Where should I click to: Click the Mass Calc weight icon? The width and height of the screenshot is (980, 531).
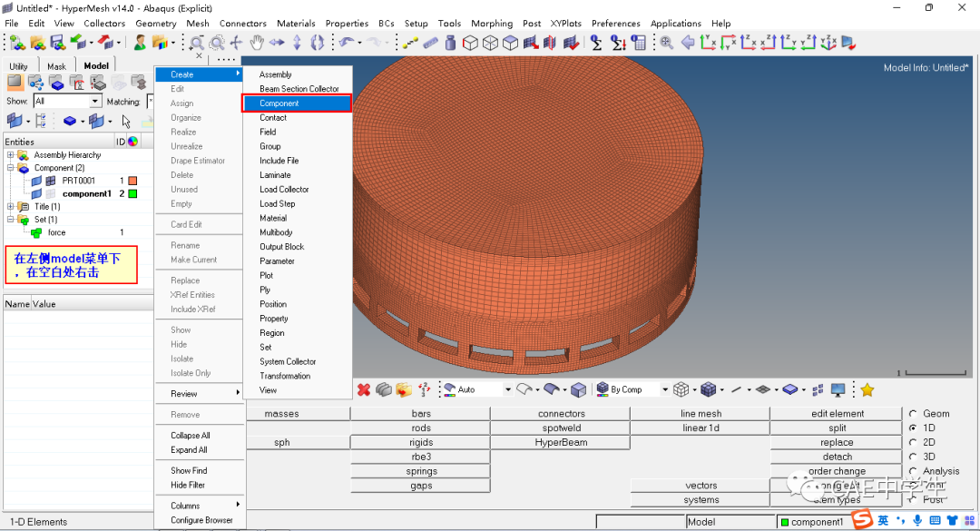click(450, 43)
